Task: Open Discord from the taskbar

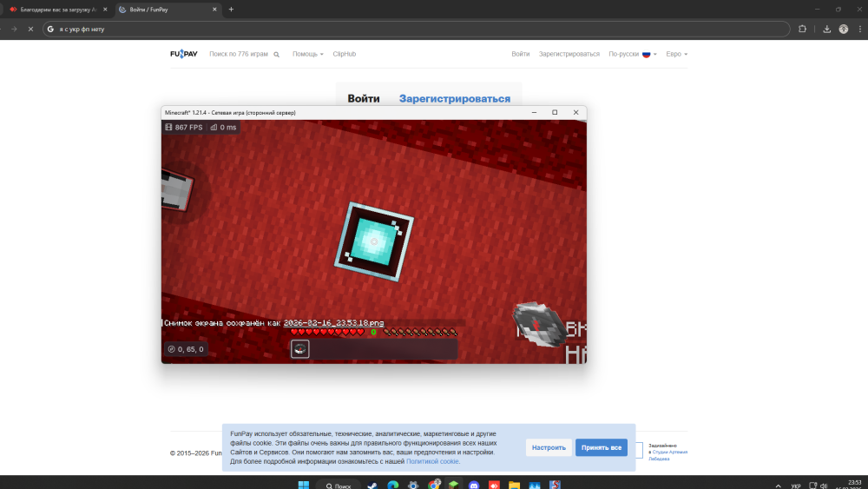Action: point(474,486)
